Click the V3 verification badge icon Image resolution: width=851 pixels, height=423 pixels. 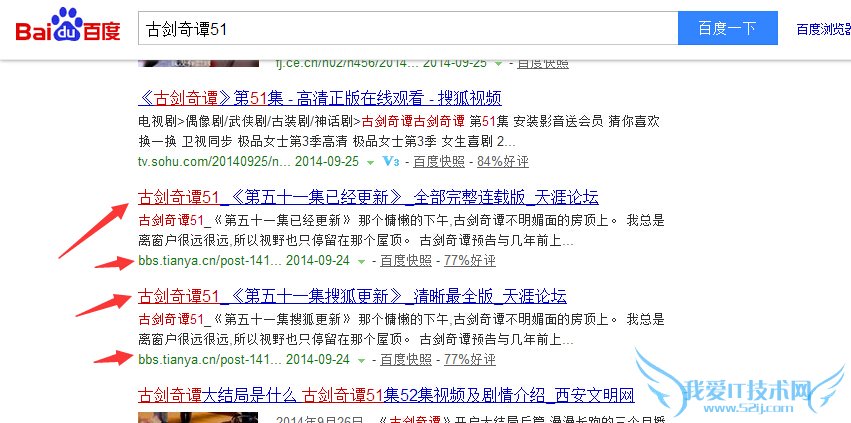click(391, 161)
